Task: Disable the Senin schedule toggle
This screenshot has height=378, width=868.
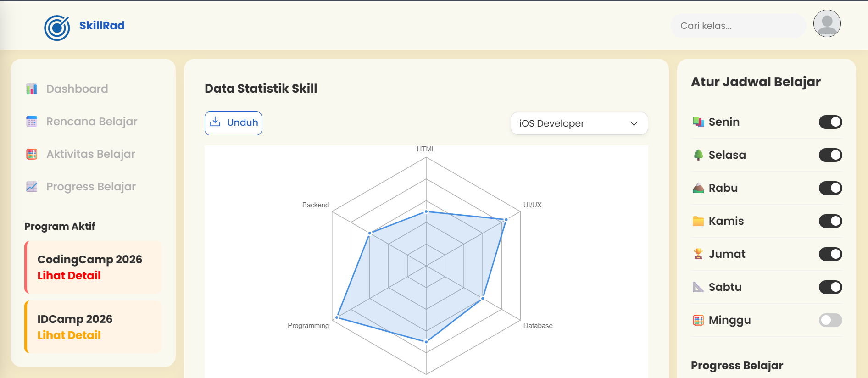Action: pos(830,122)
